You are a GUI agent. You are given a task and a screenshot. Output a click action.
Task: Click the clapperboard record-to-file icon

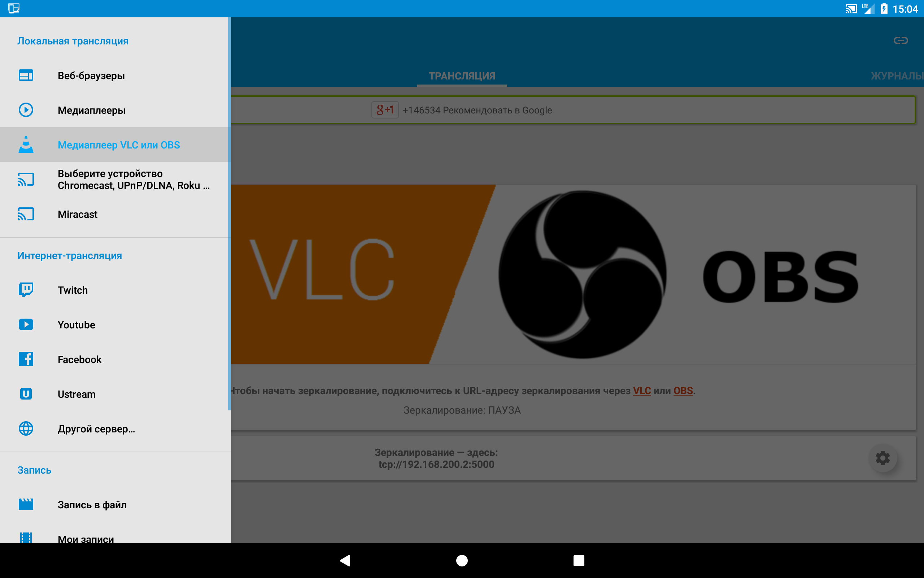[x=26, y=504]
